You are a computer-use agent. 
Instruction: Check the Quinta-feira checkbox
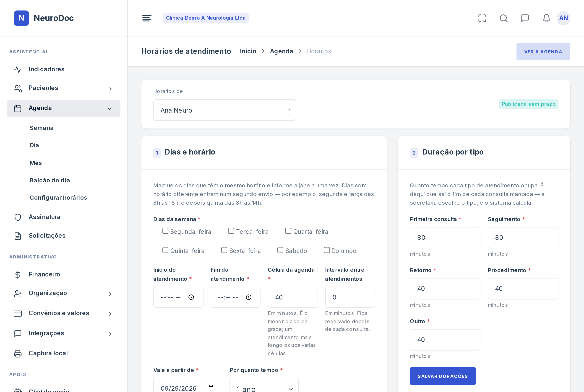tap(165, 250)
